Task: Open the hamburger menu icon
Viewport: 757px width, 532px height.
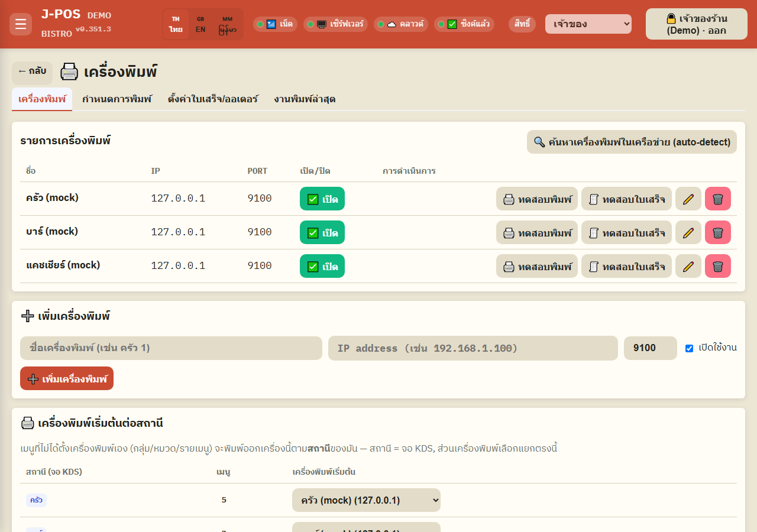Action: [21, 24]
